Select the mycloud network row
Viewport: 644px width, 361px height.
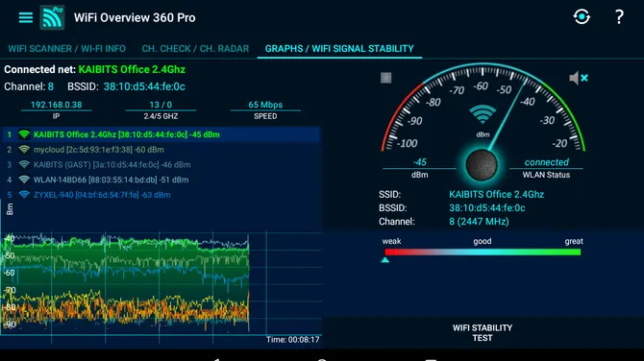coord(161,150)
